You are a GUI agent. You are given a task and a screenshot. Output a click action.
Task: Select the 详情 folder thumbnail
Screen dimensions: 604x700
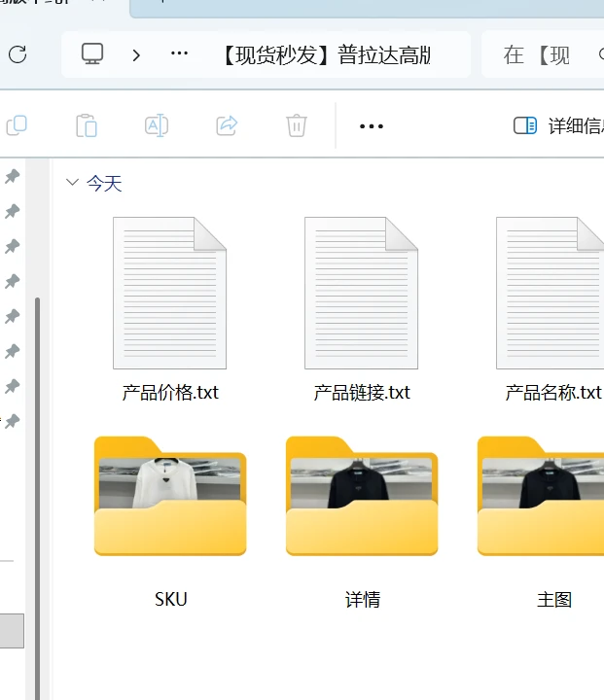coord(362,496)
